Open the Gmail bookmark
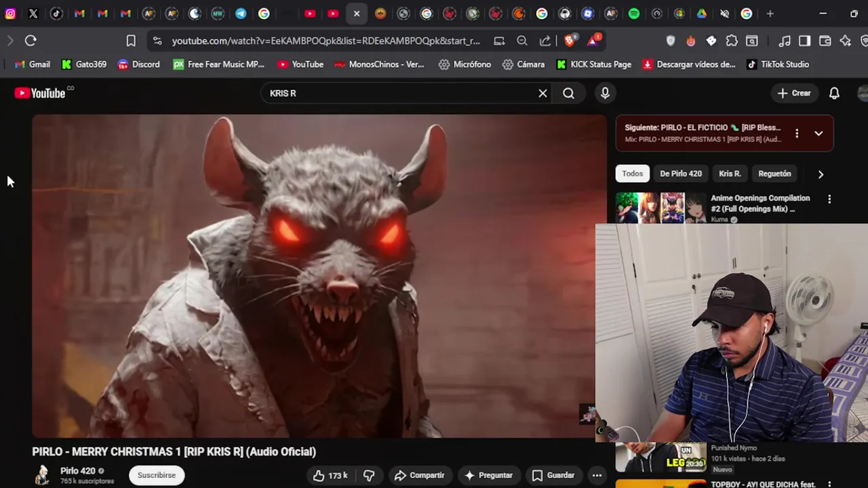This screenshot has width=868, height=488. click(32, 64)
